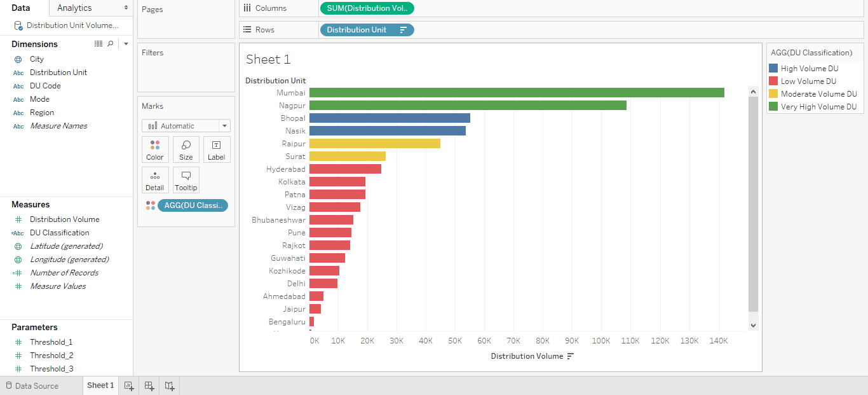The image size is (868, 395).
Task: Open the Color shelf in the Marks card
Action: pyautogui.click(x=155, y=149)
